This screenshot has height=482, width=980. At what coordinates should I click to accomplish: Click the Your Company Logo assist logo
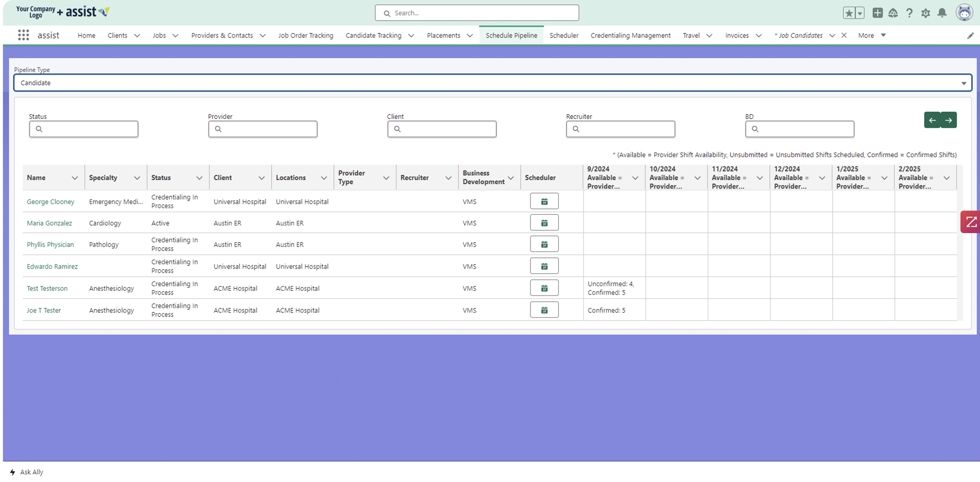pos(63,12)
